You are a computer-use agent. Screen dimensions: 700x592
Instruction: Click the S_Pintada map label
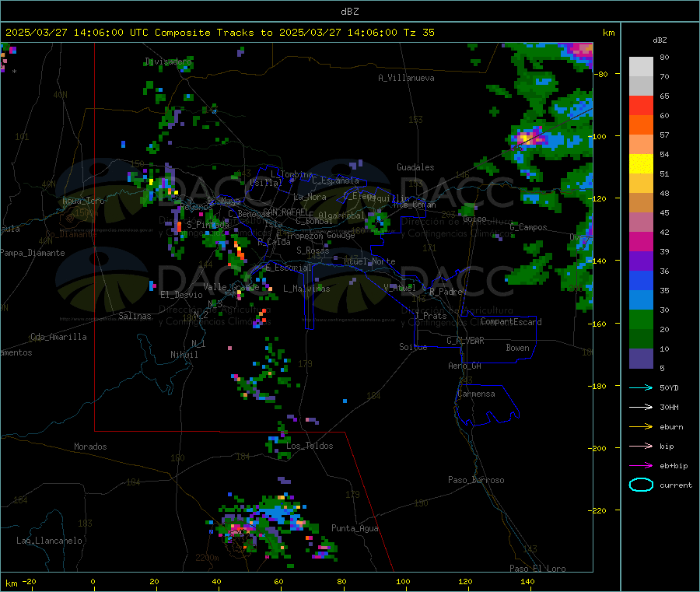coord(208,225)
